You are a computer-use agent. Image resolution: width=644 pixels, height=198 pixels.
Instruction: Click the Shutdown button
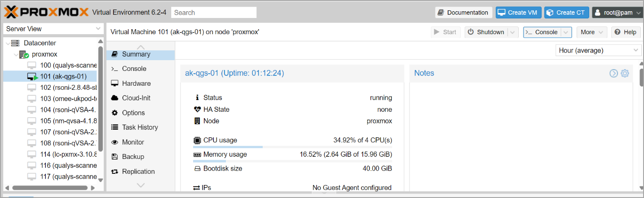pos(485,32)
